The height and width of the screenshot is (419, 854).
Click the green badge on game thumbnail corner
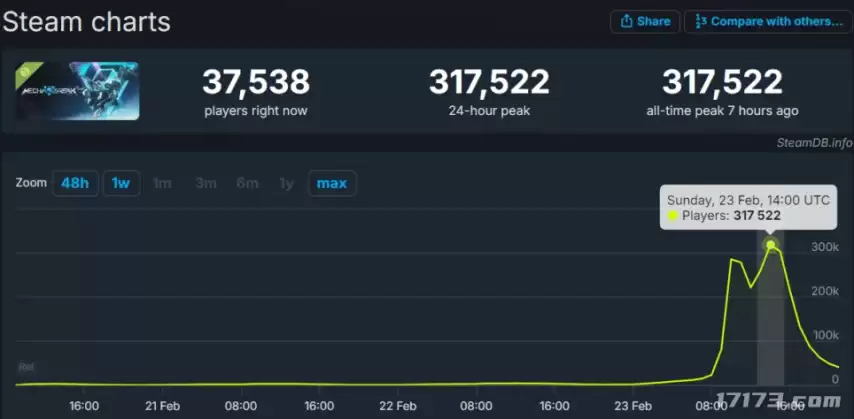25,68
